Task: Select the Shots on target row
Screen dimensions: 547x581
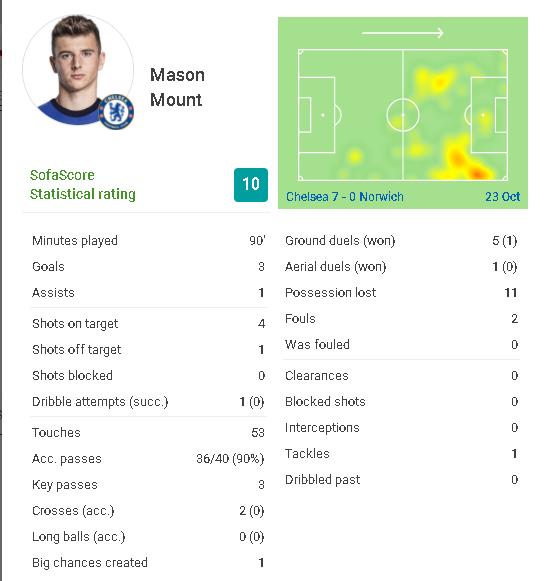Action: pos(148,323)
